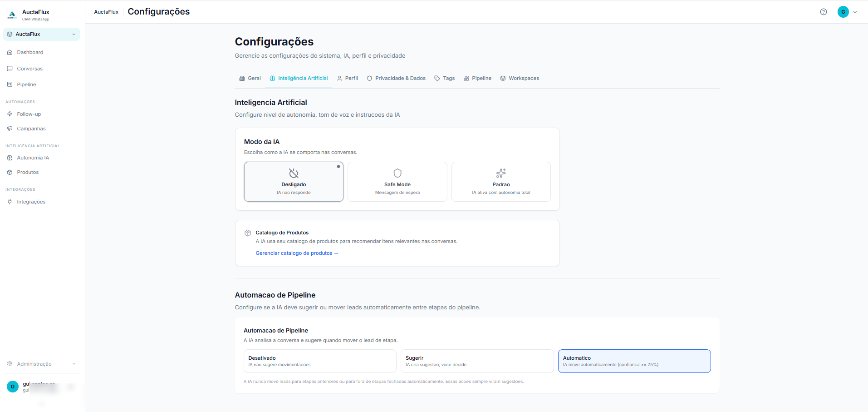Click the AuctaFlux breadcrumb link
Image resolution: width=868 pixels, height=412 pixels.
pos(106,12)
